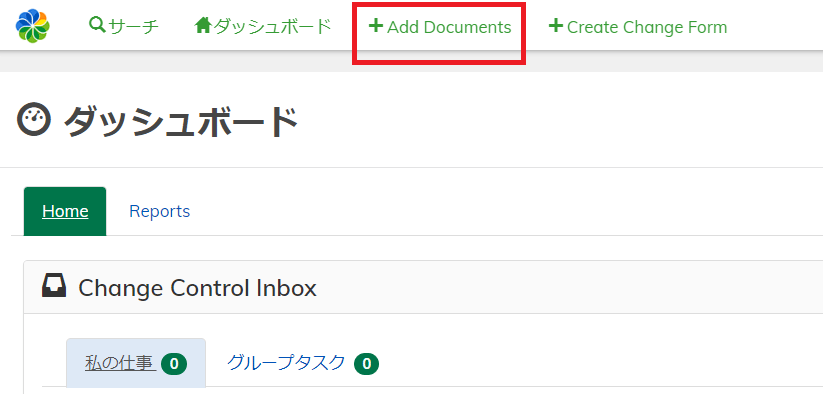The height and width of the screenshot is (394, 823).
Task: Click the magnifying glass search icon
Action: coord(97,24)
